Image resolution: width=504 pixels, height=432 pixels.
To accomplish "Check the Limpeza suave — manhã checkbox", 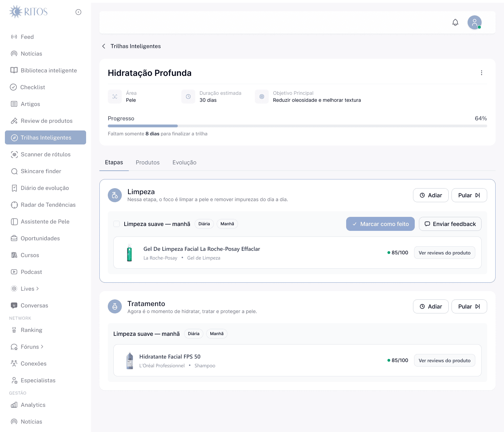I will 117,224.
